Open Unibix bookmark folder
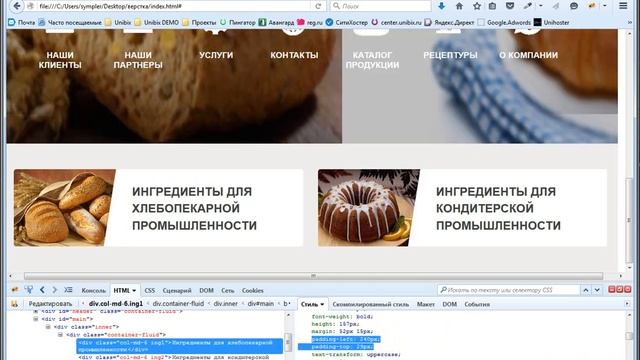This screenshot has width=640, height=360. (118, 22)
